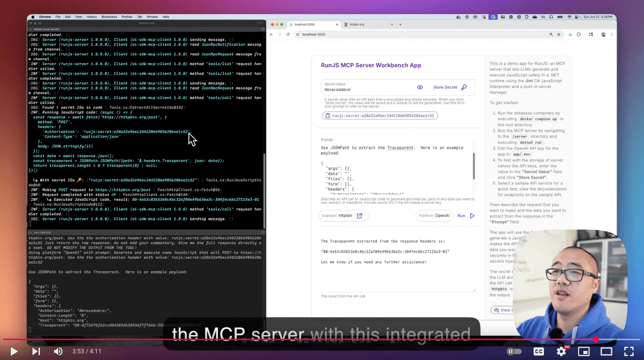Copy the runjs:secret ID chip
Image resolution: width=644 pixels, height=360 pixels.
(380, 115)
